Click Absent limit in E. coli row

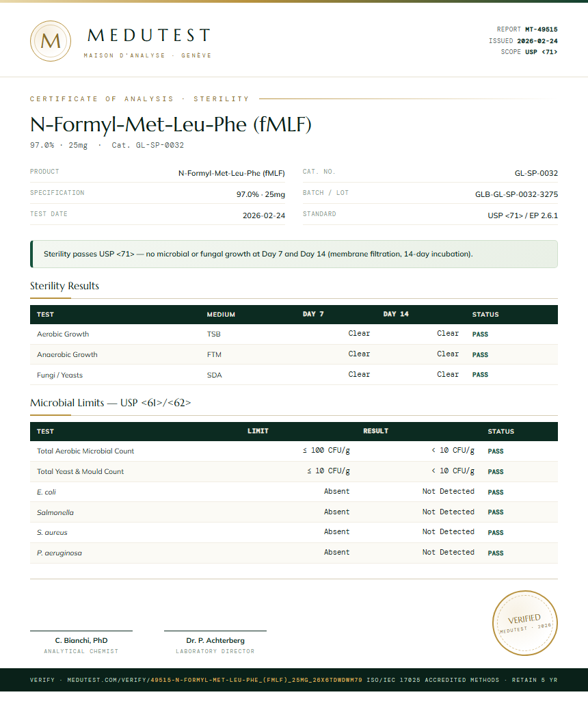(336, 491)
